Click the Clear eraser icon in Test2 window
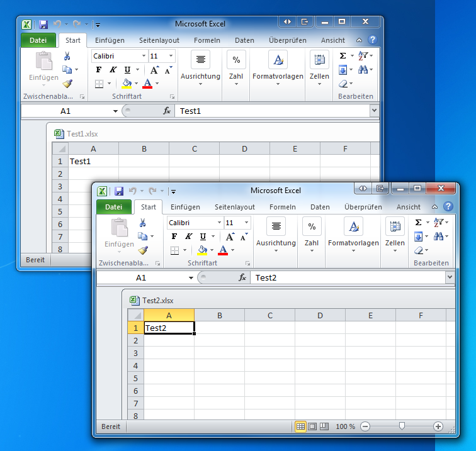476x451 pixels. [418, 250]
